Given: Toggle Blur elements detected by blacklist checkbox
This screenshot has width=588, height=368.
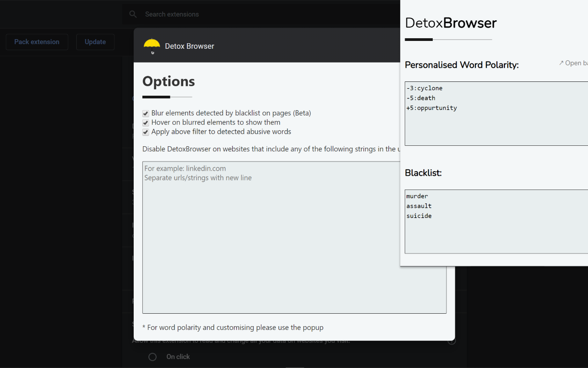Looking at the screenshot, I should click(x=146, y=113).
